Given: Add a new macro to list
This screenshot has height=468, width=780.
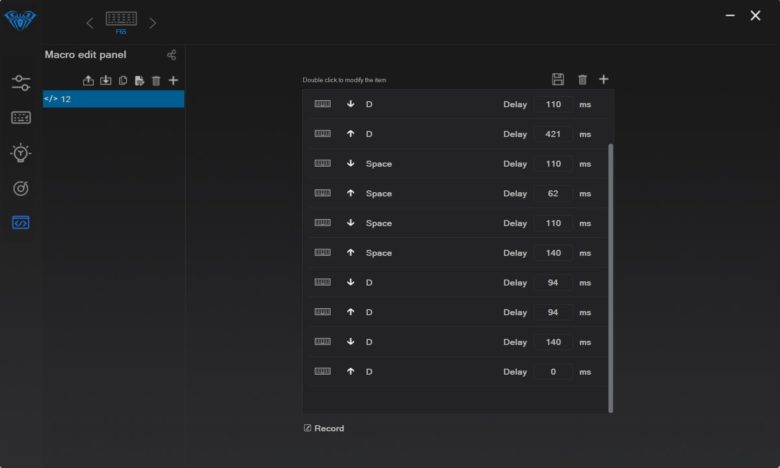Looking at the screenshot, I should (173, 80).
